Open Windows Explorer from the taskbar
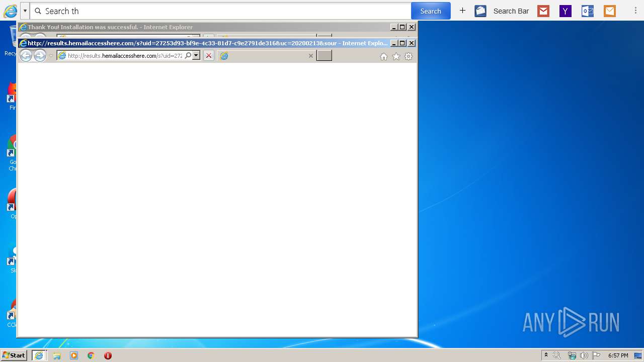 coord(57,355)
